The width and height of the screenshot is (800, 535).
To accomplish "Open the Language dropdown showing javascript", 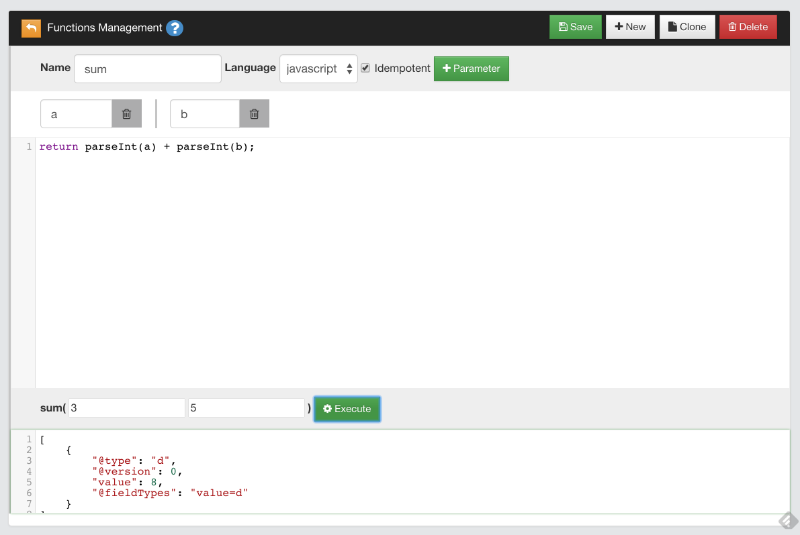I will click(x=318, y=68).
